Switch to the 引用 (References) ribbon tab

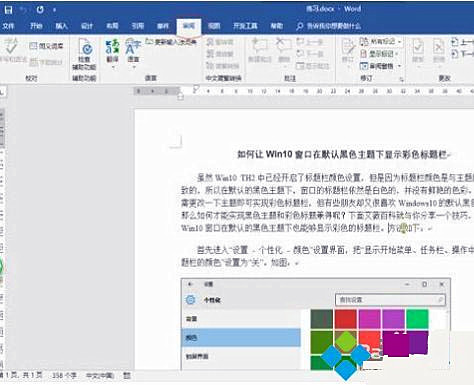pyautogui.click(x=138, y=26)
